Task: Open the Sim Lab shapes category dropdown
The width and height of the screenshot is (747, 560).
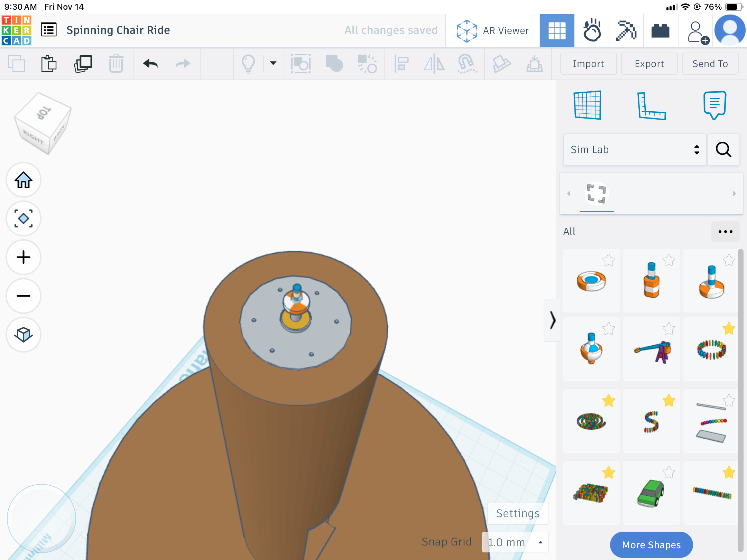Action: click(x=635, y=150)
